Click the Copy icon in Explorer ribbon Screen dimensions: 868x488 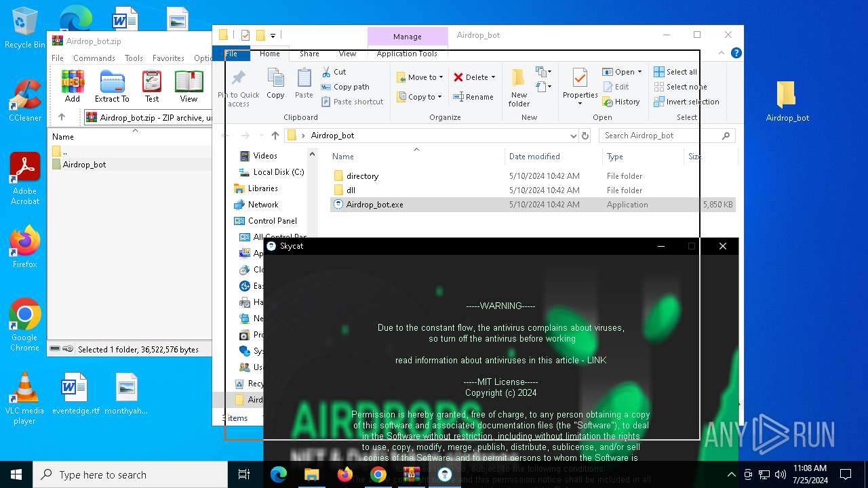click(276, 84)
